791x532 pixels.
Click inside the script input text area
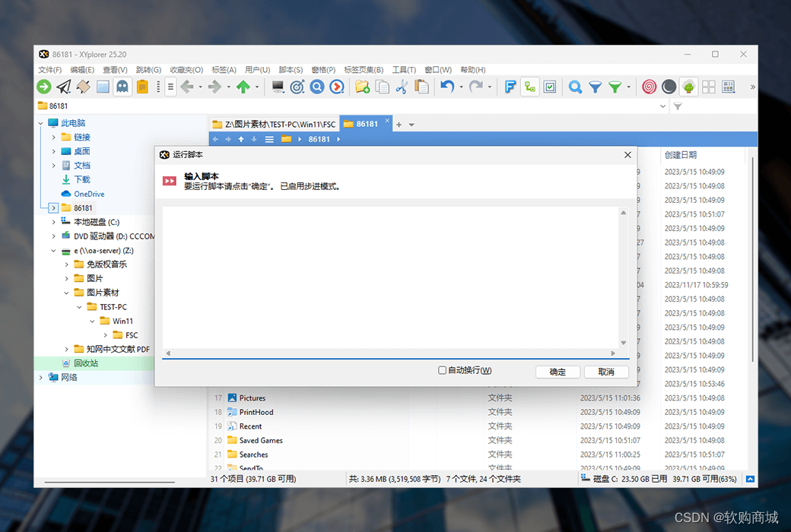click(390, 277)
